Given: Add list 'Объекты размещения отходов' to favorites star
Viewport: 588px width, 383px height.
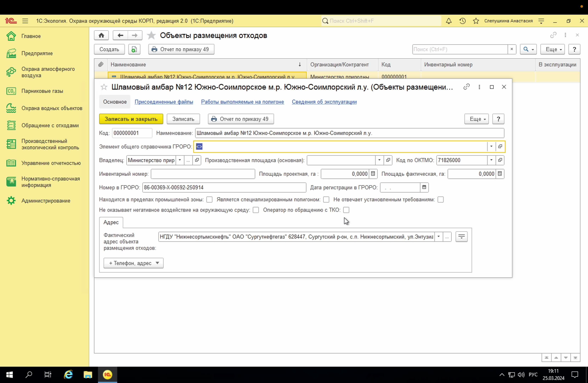Looking at the screenshot, I should (151, 35).
